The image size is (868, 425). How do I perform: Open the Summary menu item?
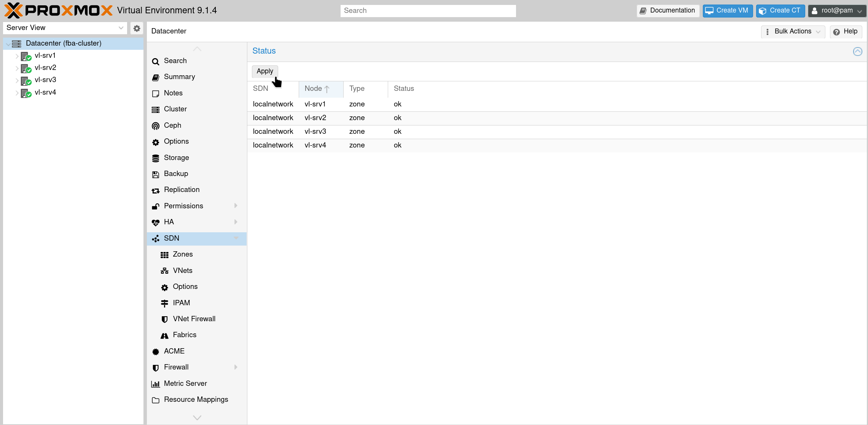coord(197,77)
